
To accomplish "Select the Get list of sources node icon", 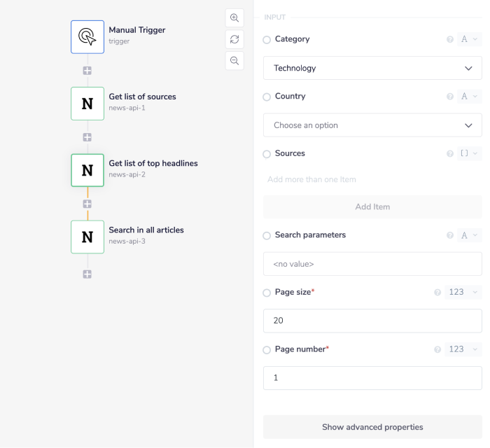I will pyautogui.click(x=87, y=104).
